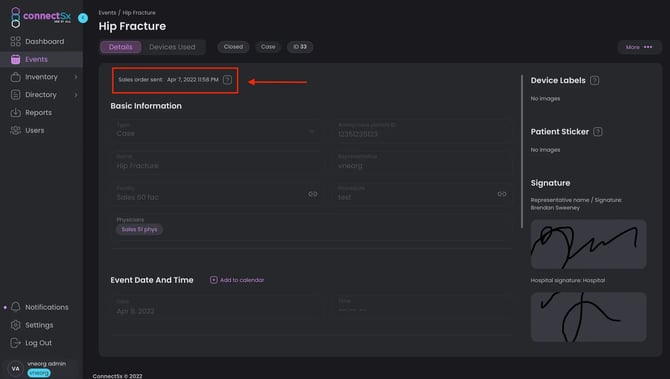The image size is (670, 379).
Task: Open Directory in the sidebar
Action: 41,95
